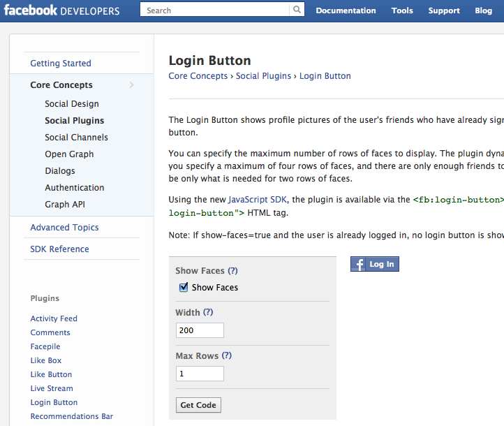504x426 pixels.
Task: Toggle the Show Faces checkbox
Action: coord(184,287)
